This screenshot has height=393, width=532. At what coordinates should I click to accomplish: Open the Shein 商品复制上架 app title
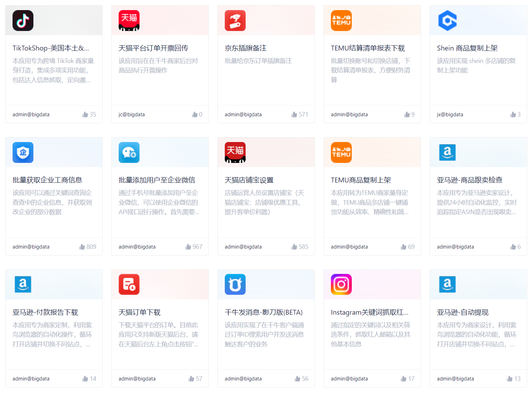(x=467, y=48)
